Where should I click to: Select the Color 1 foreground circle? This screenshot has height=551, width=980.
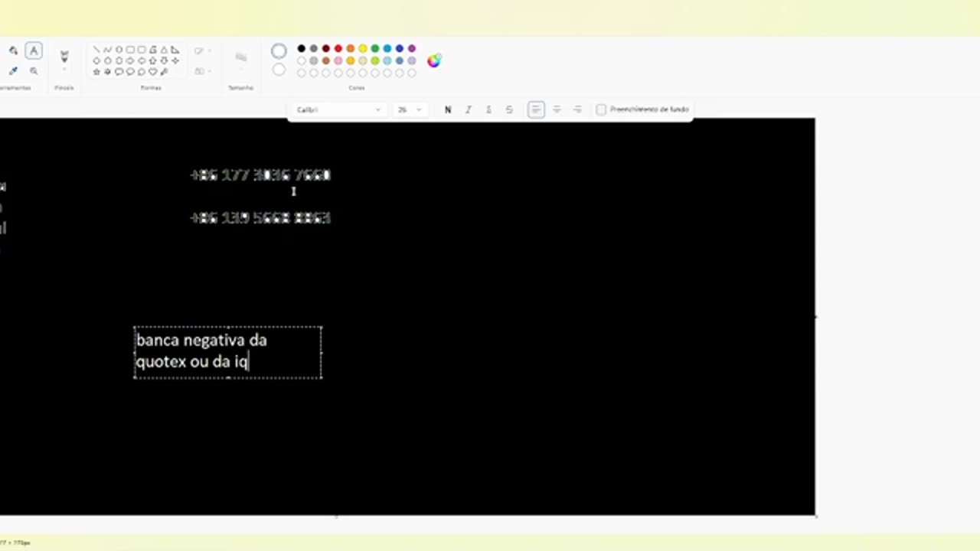coord(279,51)
